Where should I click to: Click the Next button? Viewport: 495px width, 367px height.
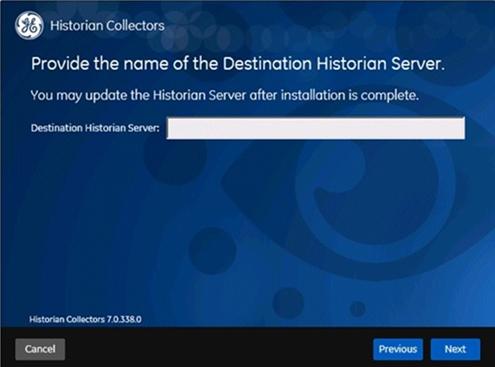pos(455,349)
